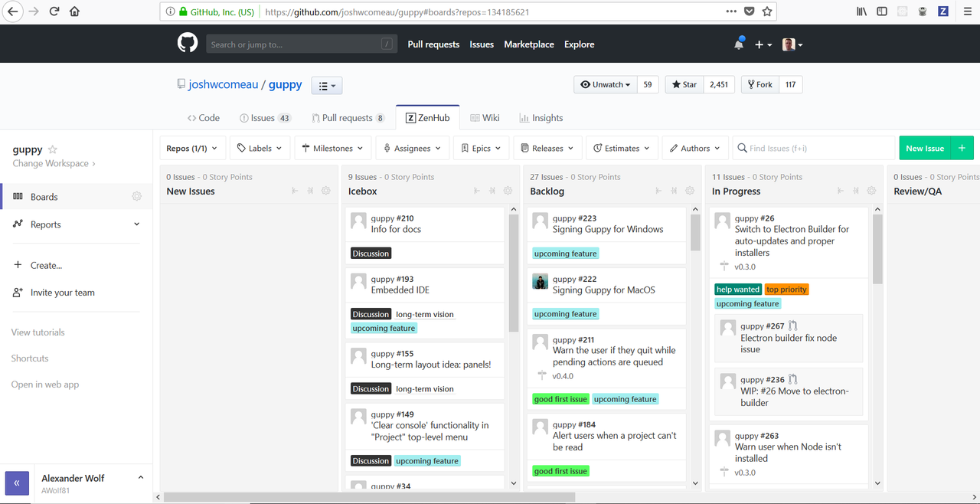Click the green plus button beside New Issue
This screenshot has width=980, height=504.
click(x=962, y=148)
